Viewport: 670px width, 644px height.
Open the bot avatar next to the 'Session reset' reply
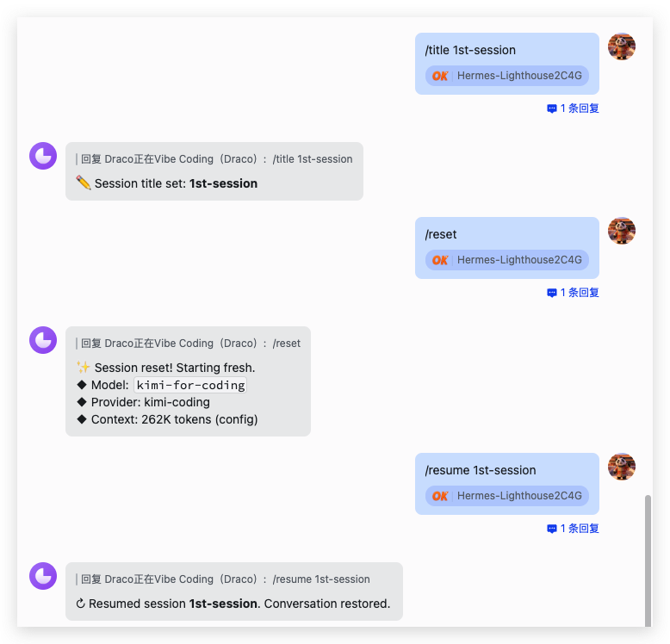pos(43,340)
